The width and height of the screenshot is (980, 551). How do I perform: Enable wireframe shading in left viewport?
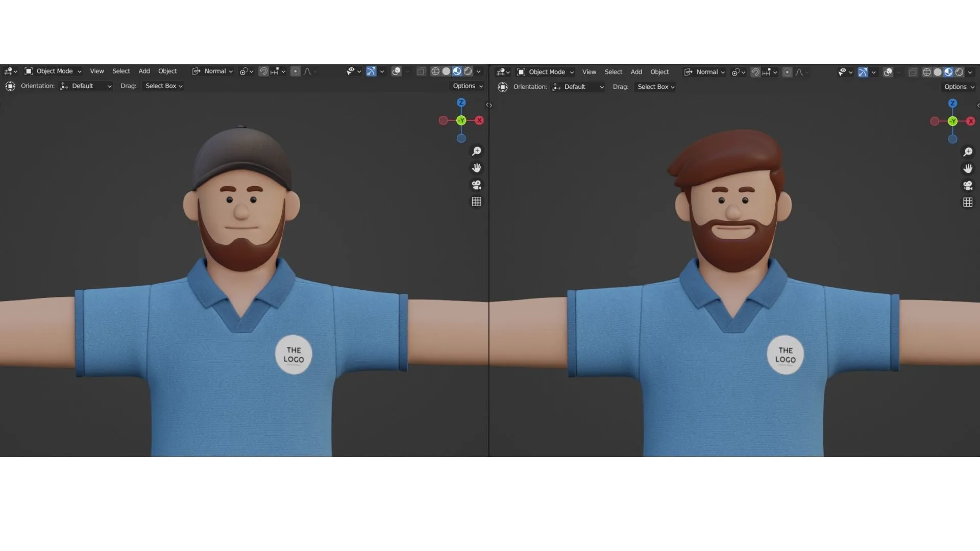click(x=435, y=71)
